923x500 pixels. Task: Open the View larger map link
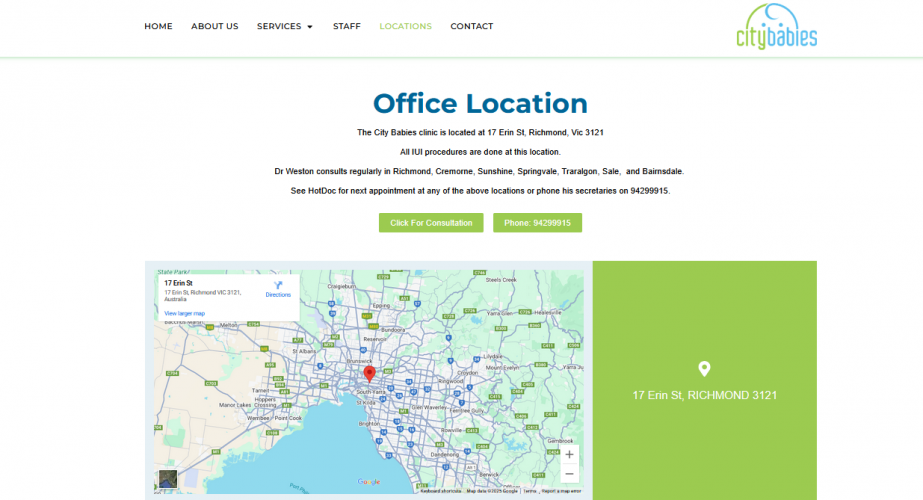click(x=184, y=313)
